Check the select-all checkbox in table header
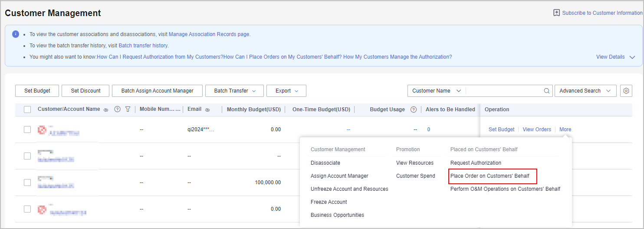 27,110
